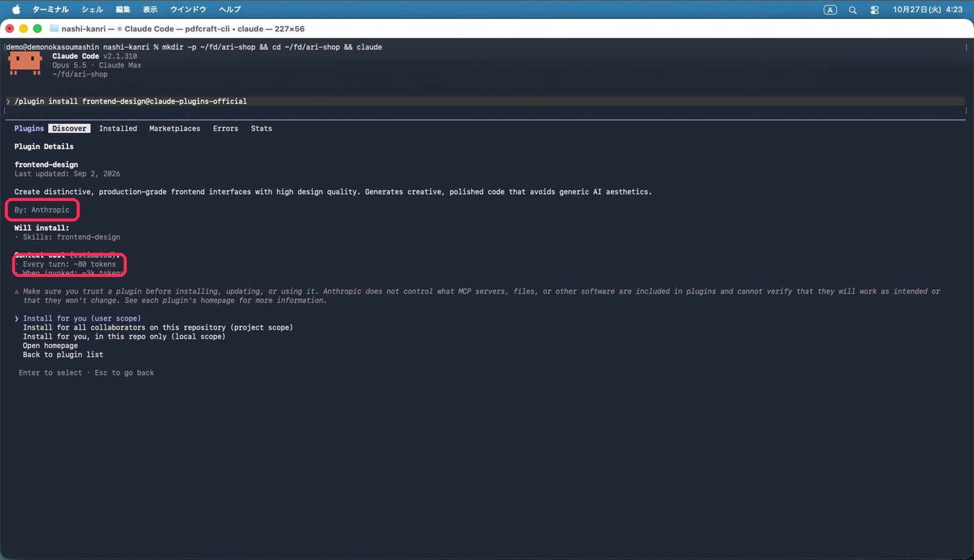
Task: Click the Will install: heading
Action: [x=42, y=228]
